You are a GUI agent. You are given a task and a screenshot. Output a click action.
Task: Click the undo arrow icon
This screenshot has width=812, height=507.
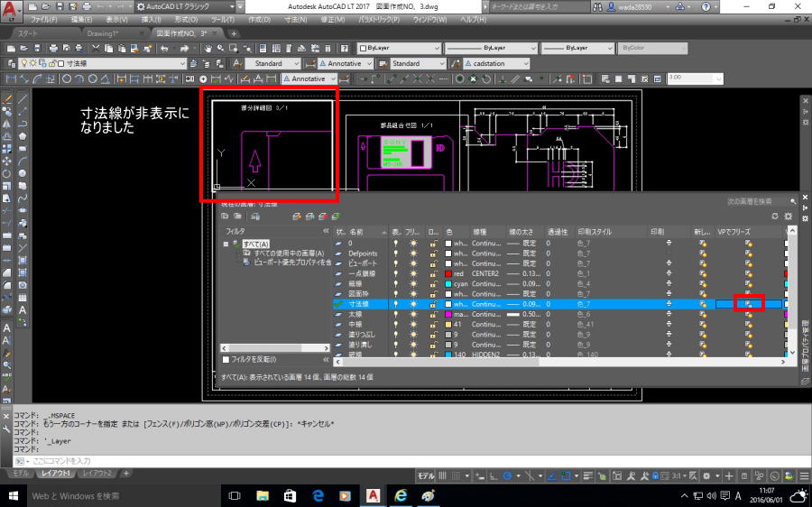165,48
